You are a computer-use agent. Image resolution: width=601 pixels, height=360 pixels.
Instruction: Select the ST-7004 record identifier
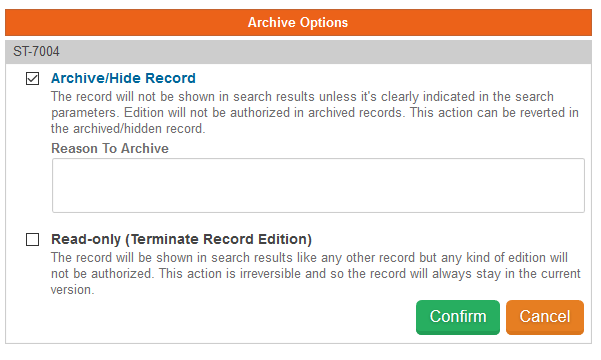(36, 51)
